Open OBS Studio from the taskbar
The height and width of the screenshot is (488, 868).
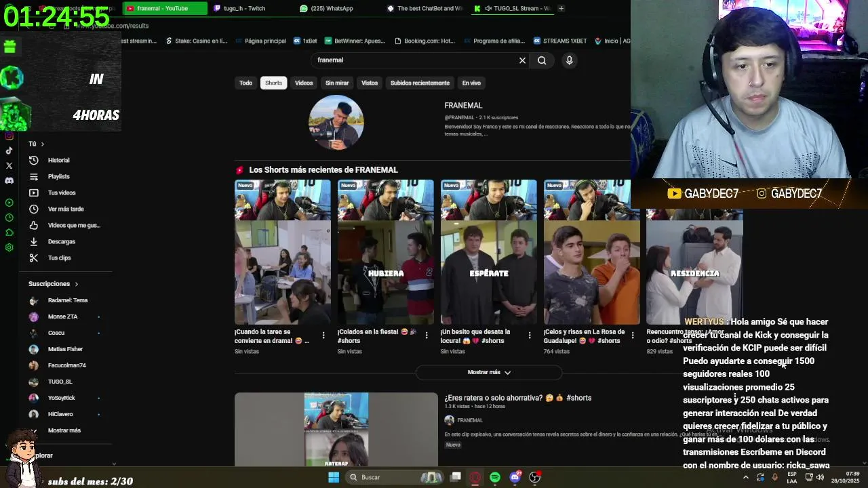pyautogui.click(x=534, y=477)
